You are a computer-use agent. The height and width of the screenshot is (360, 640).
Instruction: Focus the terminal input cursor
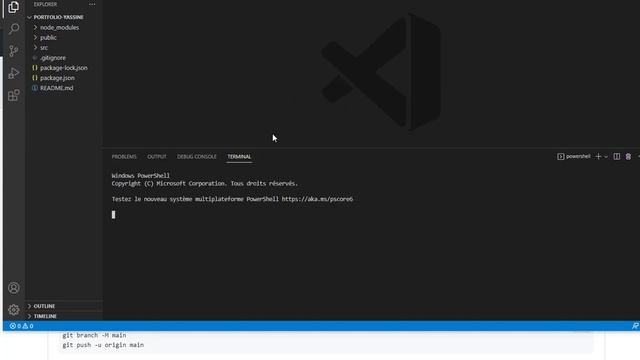113,215
